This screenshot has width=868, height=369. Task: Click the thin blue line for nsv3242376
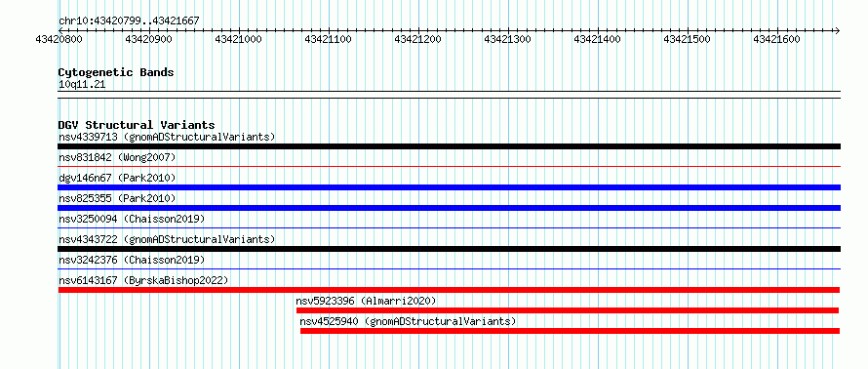pos(449,268)
